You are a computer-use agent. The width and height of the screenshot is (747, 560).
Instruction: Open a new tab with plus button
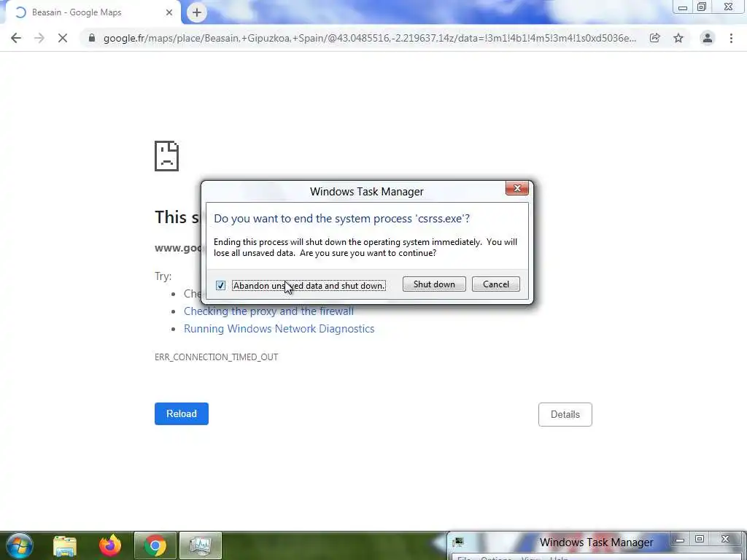pyautogui.click(x=197, y=12)
